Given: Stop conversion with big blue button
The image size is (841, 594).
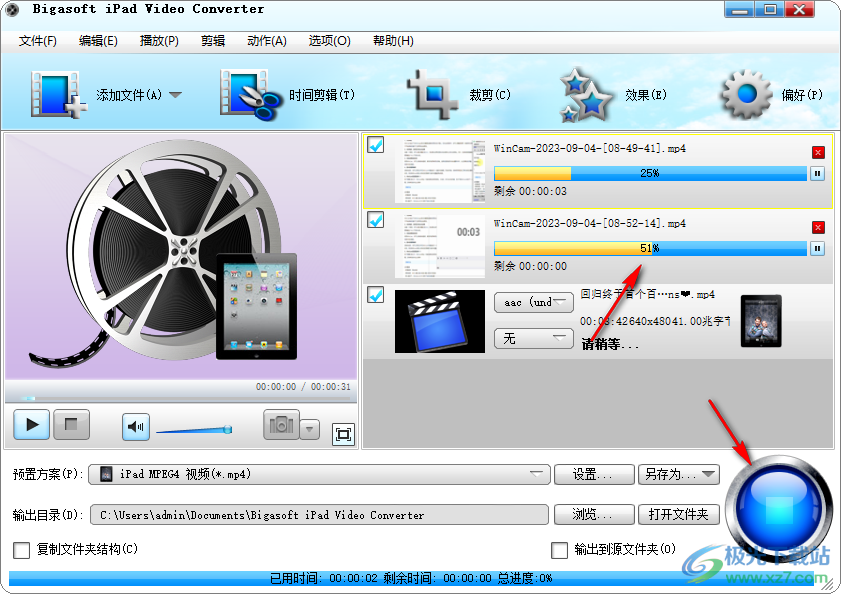Looking at the screenshot, I should click(779, 509).
